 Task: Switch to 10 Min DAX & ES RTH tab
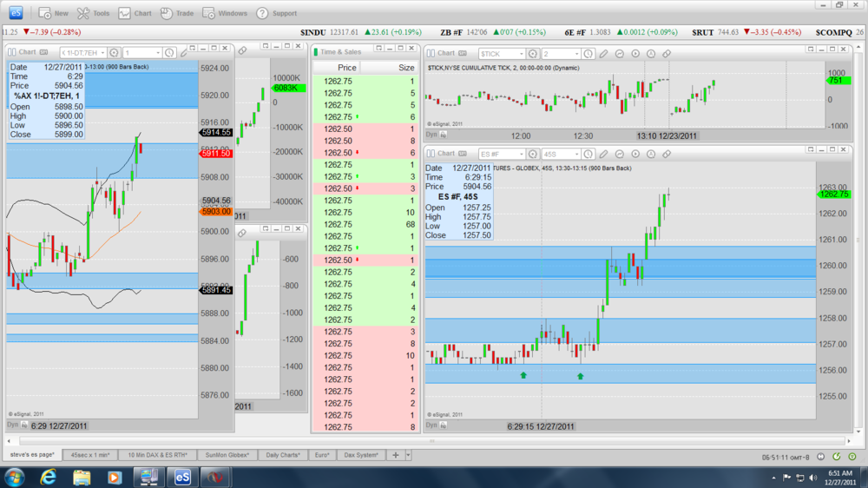click(x=158, y=455)
